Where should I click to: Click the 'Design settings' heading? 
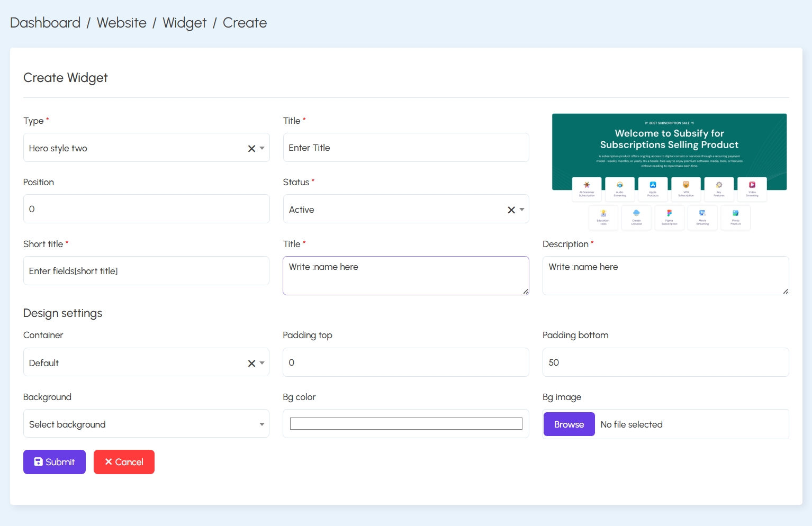62,313
